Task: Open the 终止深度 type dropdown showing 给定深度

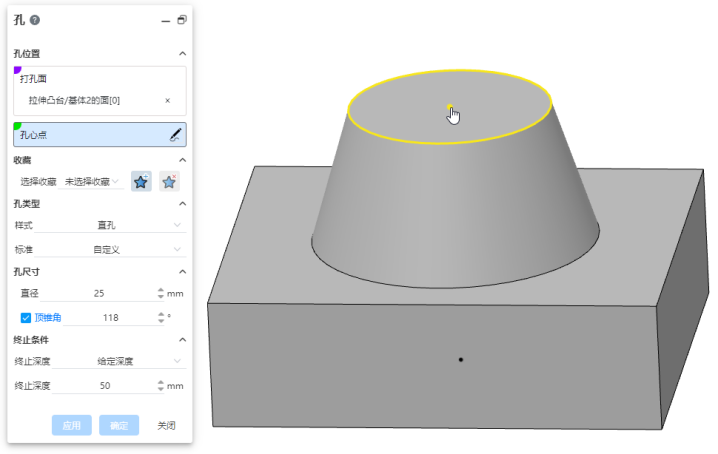Action: [x=120, y=361]
